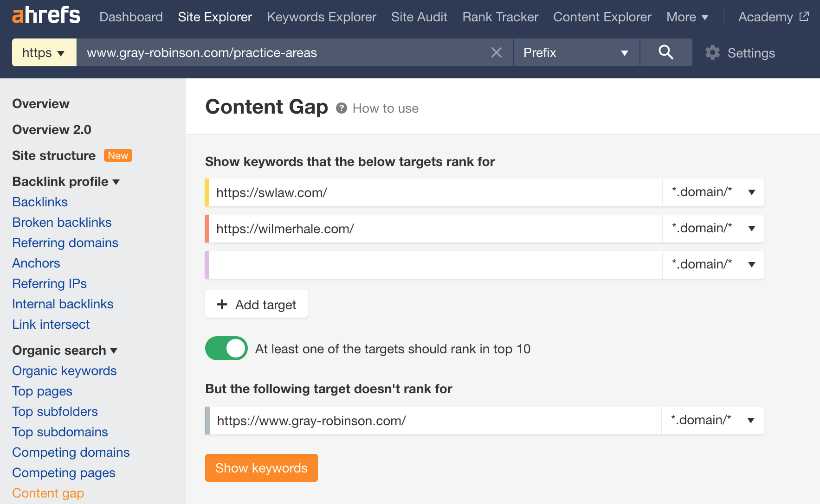
Task: Click the ahrefs logo
Action: click(45, 15)
